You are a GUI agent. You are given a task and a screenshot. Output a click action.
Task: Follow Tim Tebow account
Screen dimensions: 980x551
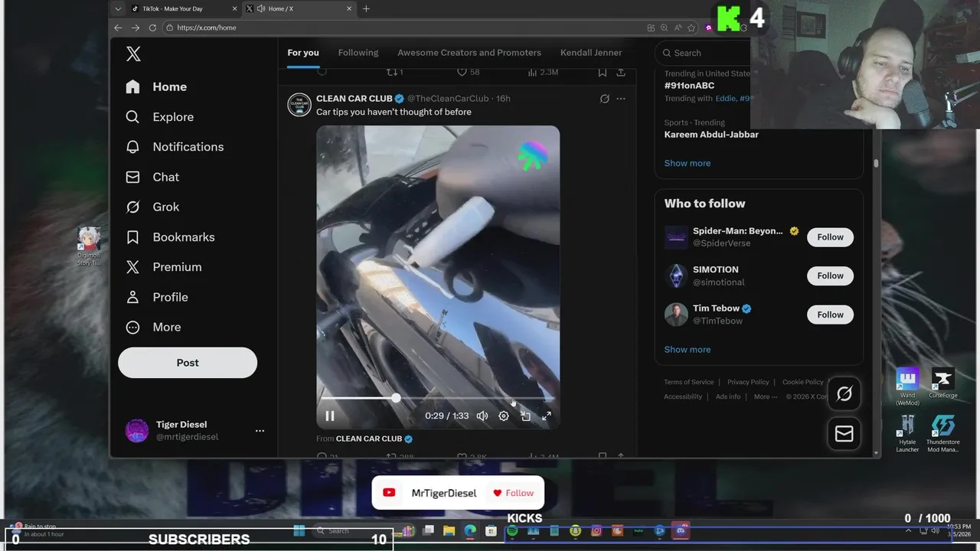click(830, 315)
